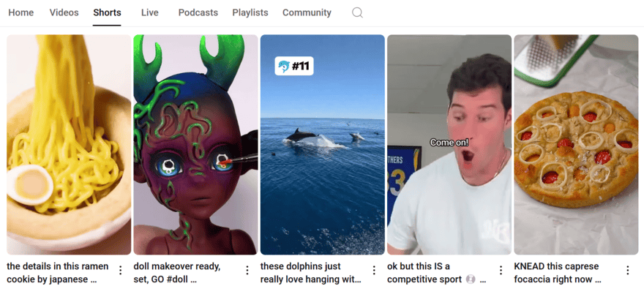The width and height of the screenshot is (644, 286).
Task: Select the Shorts tab
Action: [x=107, y=12]
